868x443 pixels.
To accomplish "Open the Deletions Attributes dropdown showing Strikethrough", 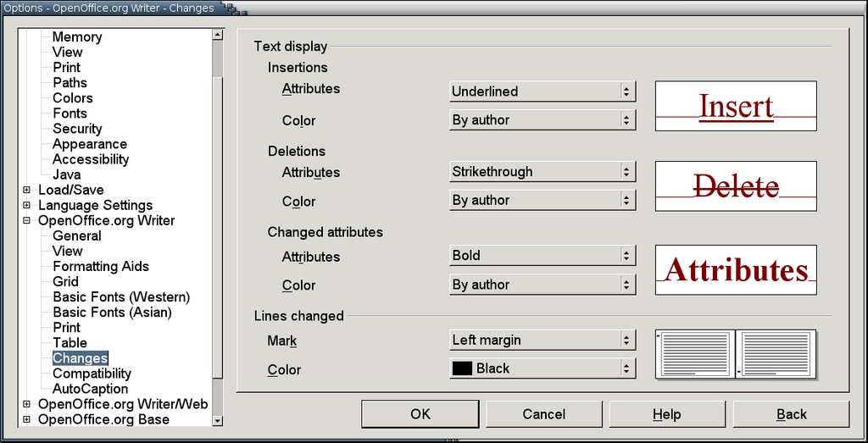I will coord(542,172).
